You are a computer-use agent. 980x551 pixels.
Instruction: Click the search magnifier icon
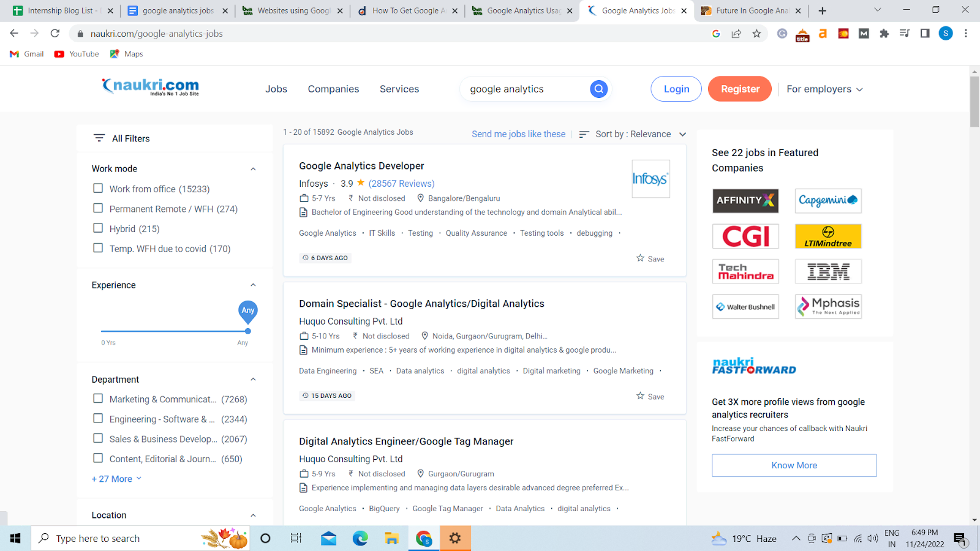(x=598, y=89)
